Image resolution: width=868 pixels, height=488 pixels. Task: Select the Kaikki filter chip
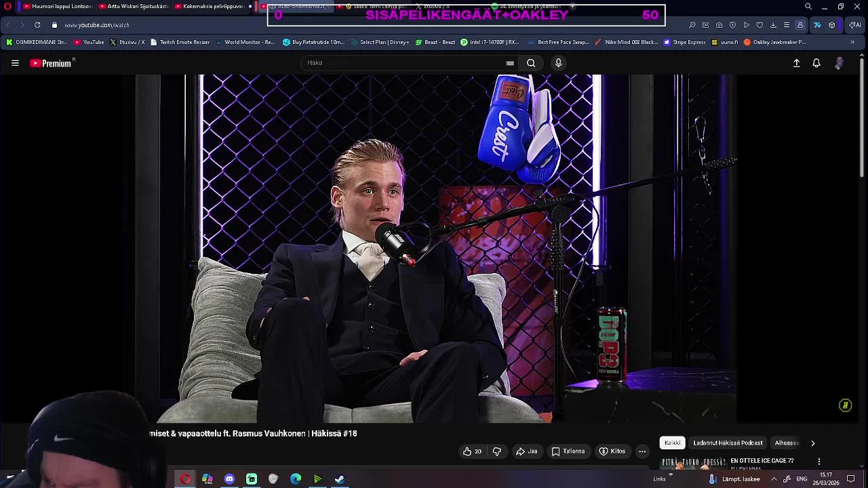[x=673, y=443]
